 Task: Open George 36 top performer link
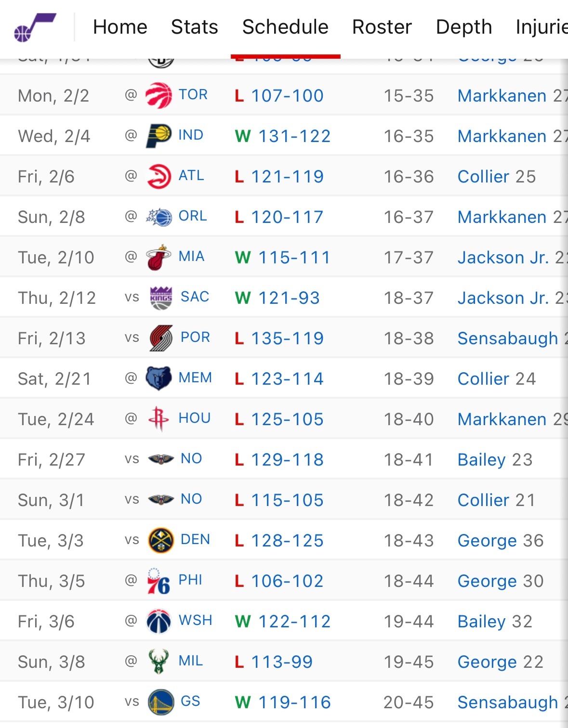[x=501, y=541]
